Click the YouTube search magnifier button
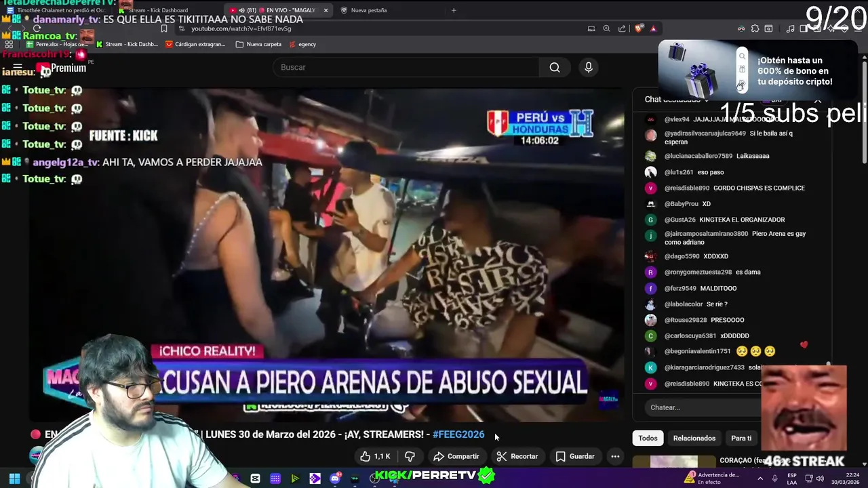The height and width of the screenshot is (488, 868). pyautogui.click(x=555, y=67)
